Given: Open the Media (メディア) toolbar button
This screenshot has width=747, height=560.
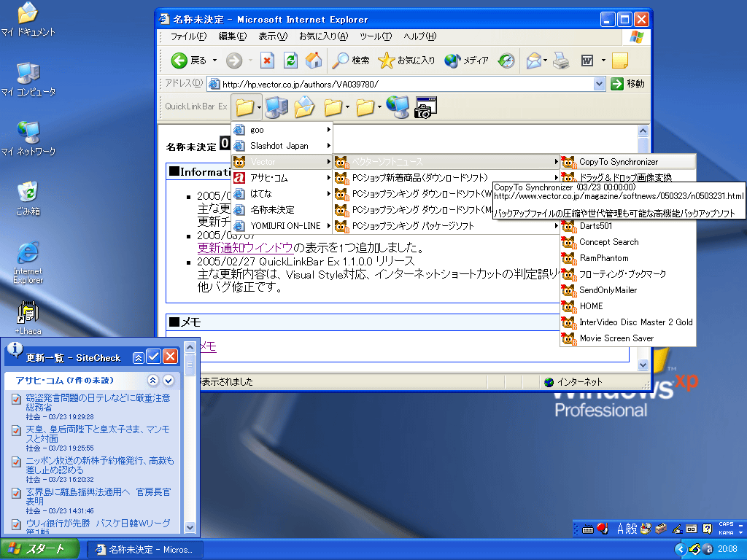Looking at the screenshot, I should coord(466,61).
